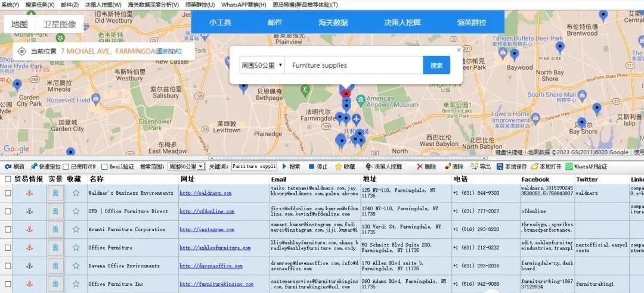Enable the 已使用VPN checkbox
This screenshot has height=293, width=644.
(x=66, y=167)
